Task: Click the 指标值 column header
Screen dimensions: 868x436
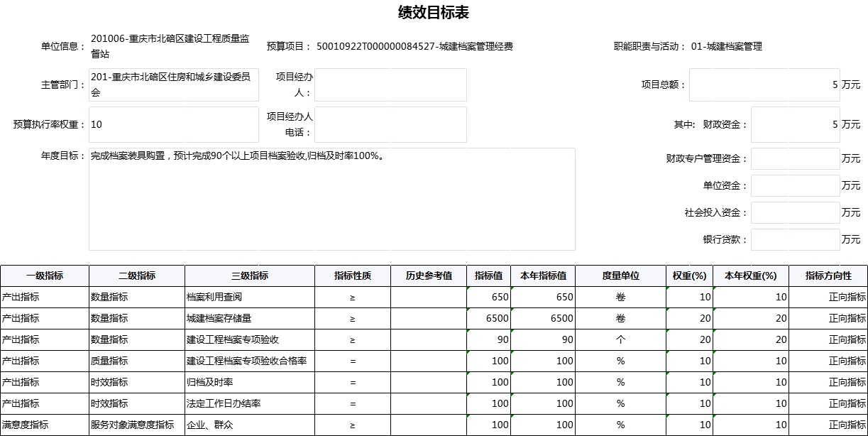Action: 489,276
